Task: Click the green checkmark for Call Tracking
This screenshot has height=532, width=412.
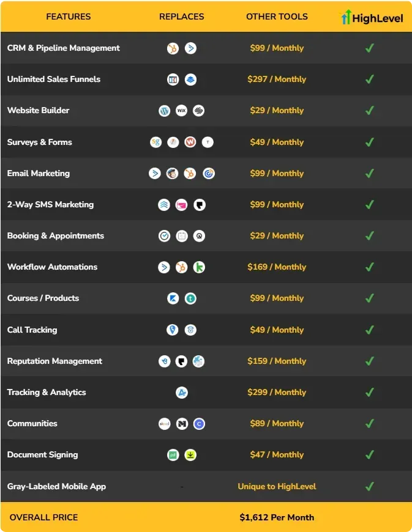Action: click(x=370, y=330)
